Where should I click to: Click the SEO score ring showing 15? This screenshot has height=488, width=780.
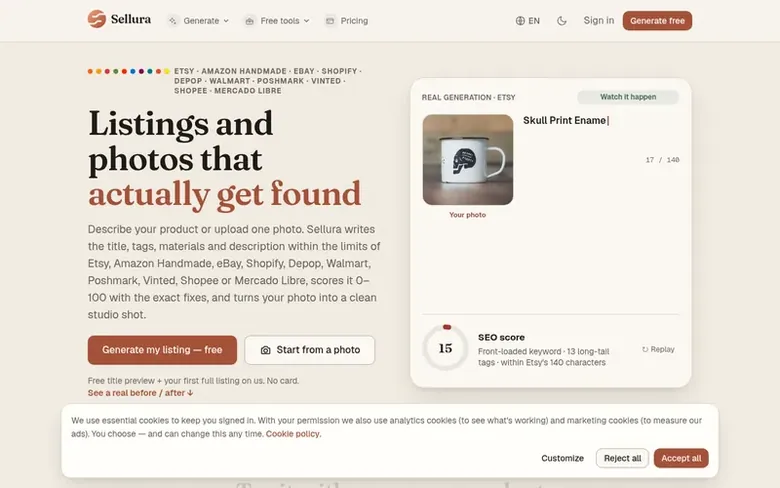tap(445, 348)
